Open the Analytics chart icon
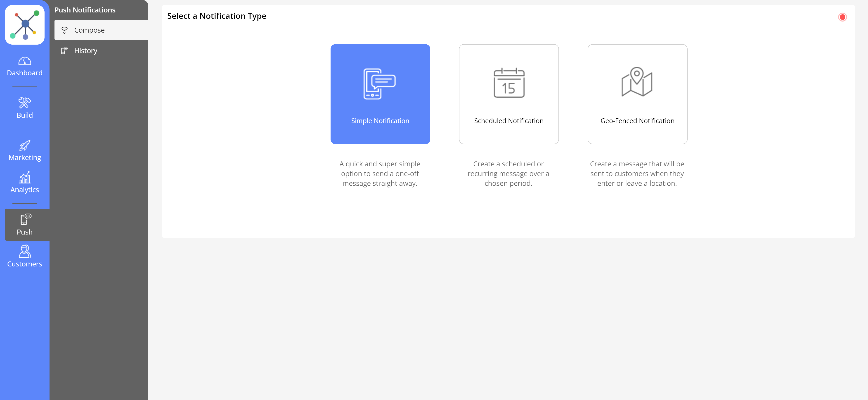This screenshot has width=868, height=400. pyautogui.click(x=25, y=177)
